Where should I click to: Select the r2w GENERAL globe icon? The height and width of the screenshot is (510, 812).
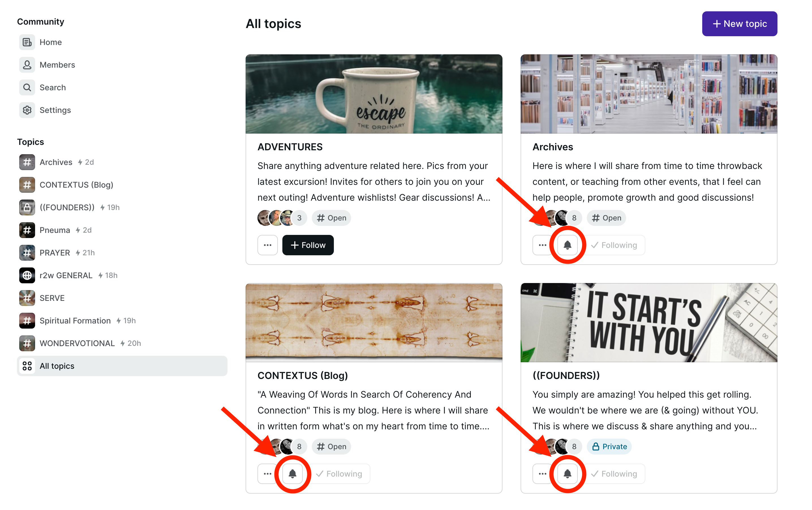pyautogui.click(x=27, y=275)
